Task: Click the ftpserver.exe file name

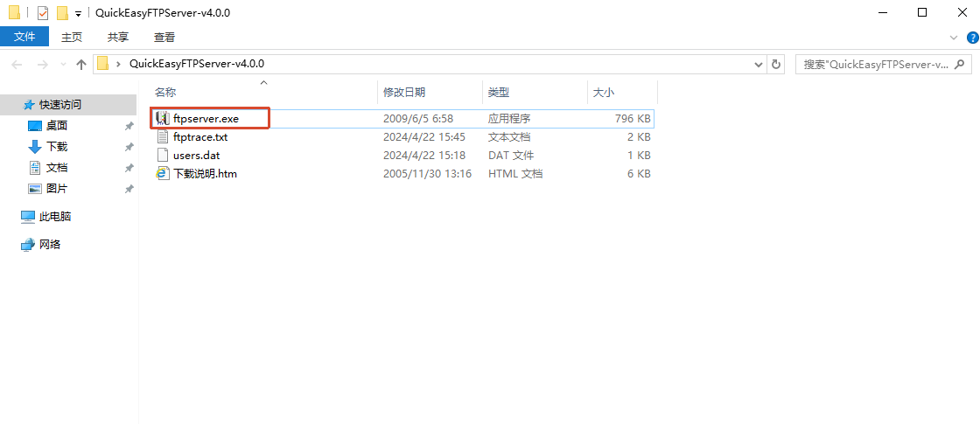Action: pyautogui.click(x=206, y=118)
